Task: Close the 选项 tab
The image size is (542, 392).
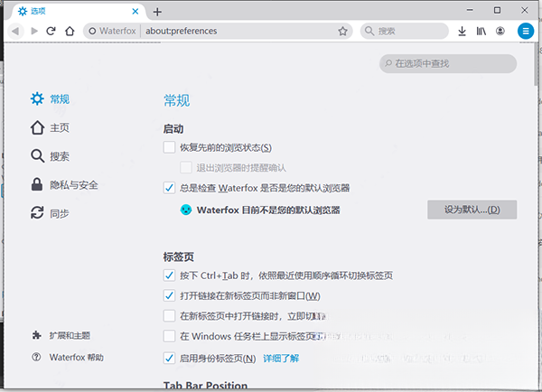Action: (x=135, y=12)
